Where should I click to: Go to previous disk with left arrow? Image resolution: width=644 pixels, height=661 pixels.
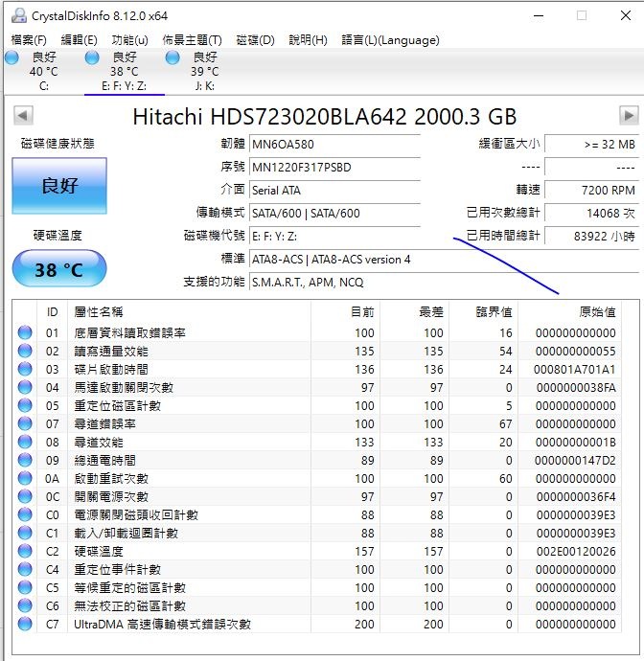[x=23, y=115]
